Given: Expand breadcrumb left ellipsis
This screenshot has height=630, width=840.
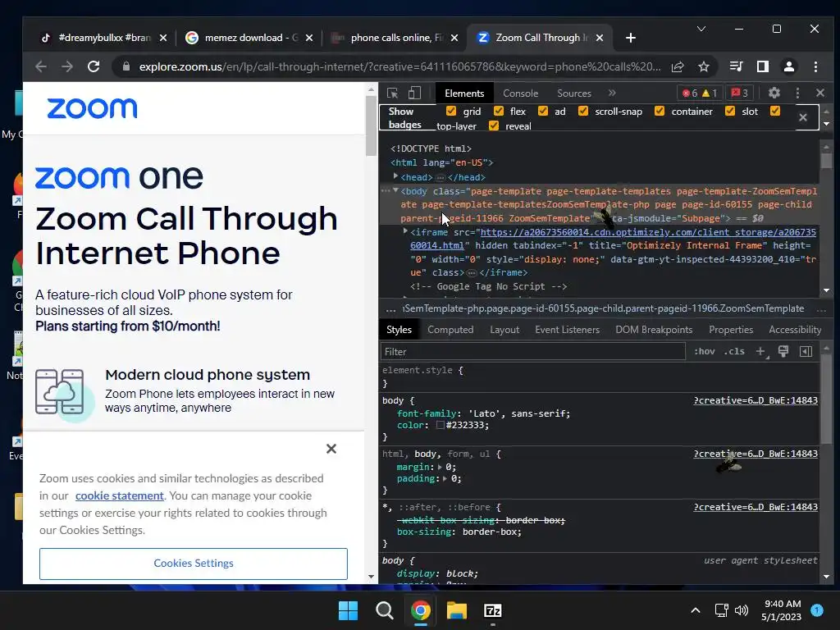Looking at the screenshot, I should click(x=390, y=308).
